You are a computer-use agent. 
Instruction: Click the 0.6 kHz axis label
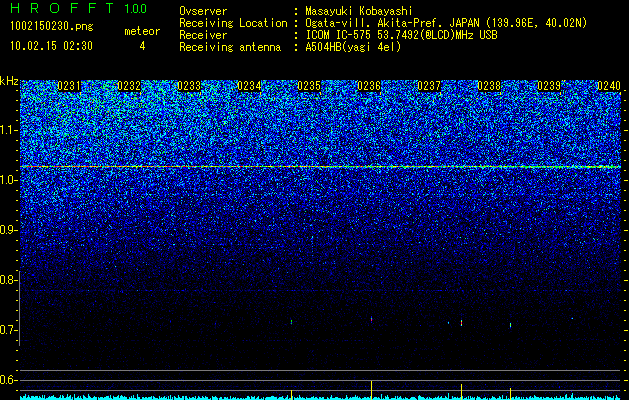[x=7, y=380]
